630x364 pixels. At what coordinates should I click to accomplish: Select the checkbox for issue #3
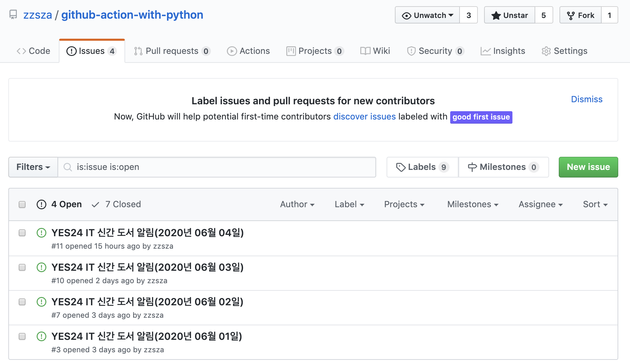click(22, 336)
